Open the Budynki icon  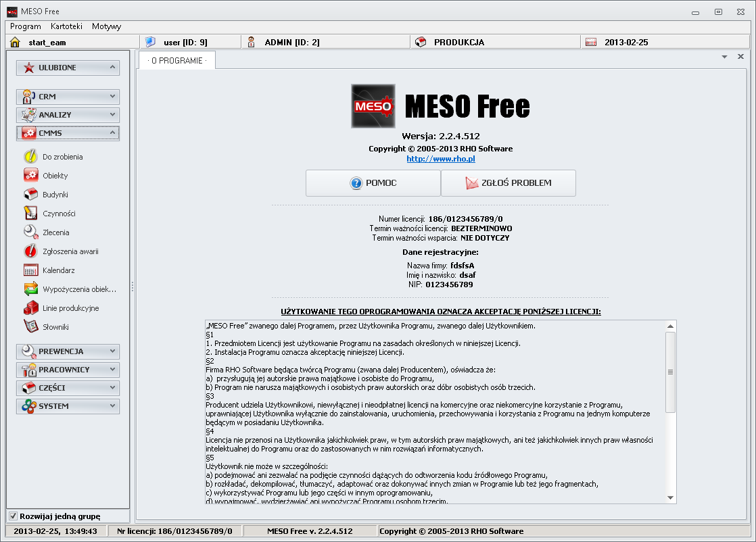point(31,194)
